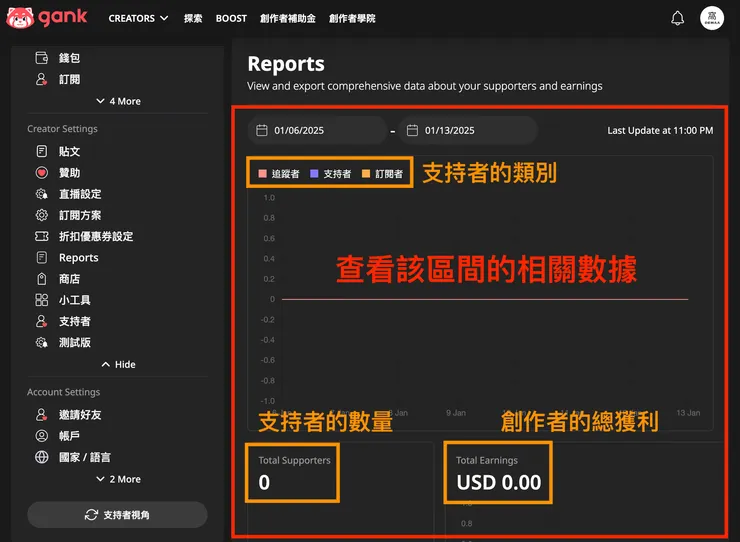Toggle the 訂閱者 series in chart legend
The height and width of the screenshot is (542, 740).
pyautogui.click(x=382, y=174)
